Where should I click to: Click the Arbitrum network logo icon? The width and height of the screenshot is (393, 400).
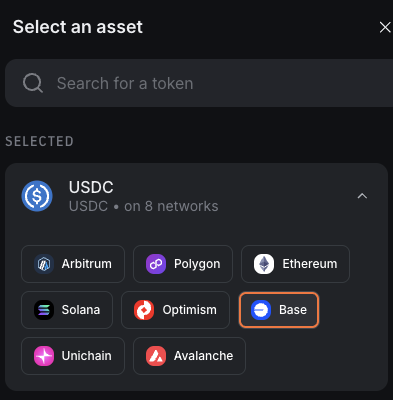pos(44,264)
